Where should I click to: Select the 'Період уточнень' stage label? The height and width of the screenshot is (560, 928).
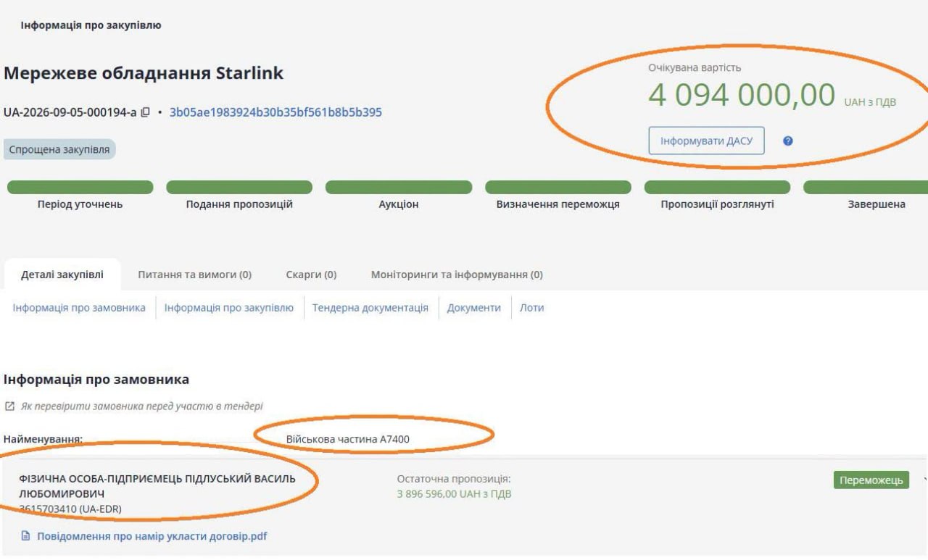coord(80,204)
